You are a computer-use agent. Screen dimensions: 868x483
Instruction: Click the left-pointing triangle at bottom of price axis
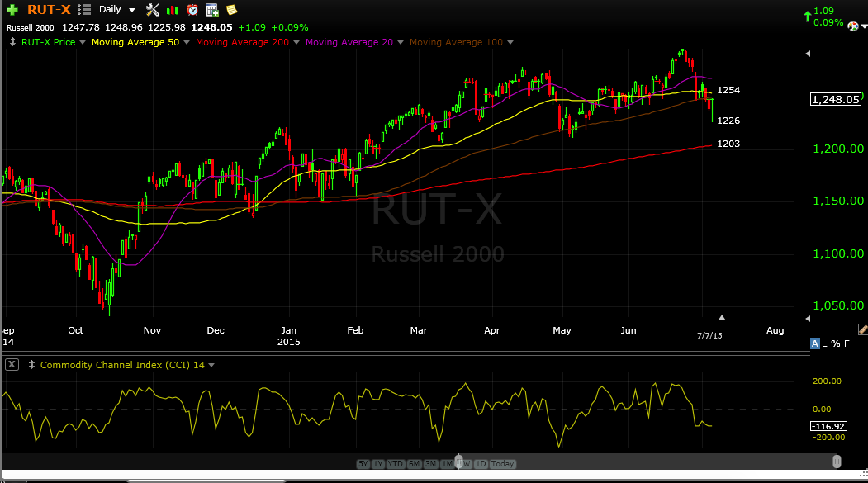coord(808,319)
